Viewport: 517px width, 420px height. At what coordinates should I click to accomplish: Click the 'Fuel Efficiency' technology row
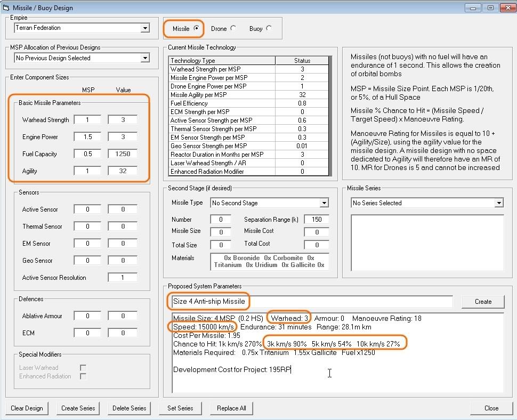[249, 103]
